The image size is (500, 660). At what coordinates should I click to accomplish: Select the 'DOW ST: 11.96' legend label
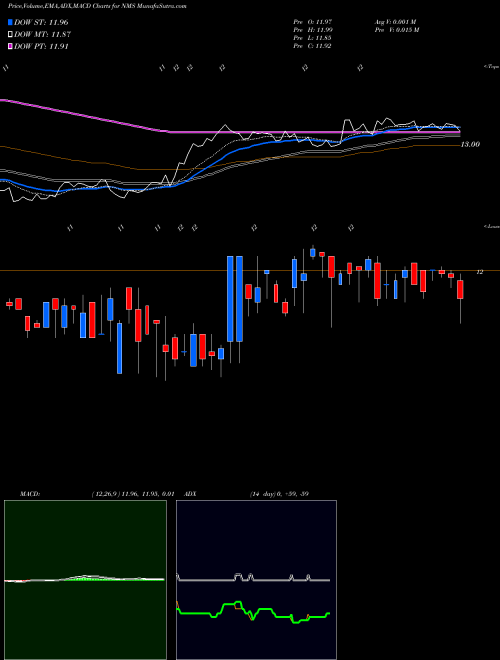coord(41,22)
